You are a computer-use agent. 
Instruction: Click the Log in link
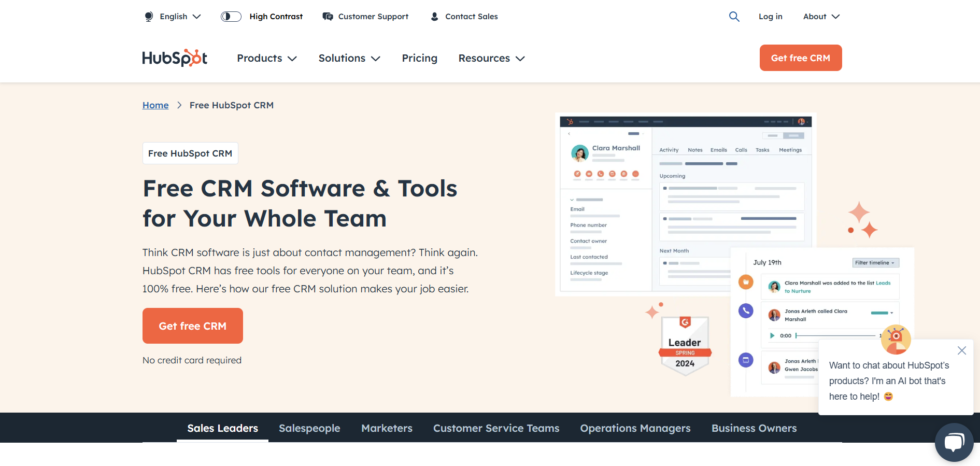[x=771, y=17]
